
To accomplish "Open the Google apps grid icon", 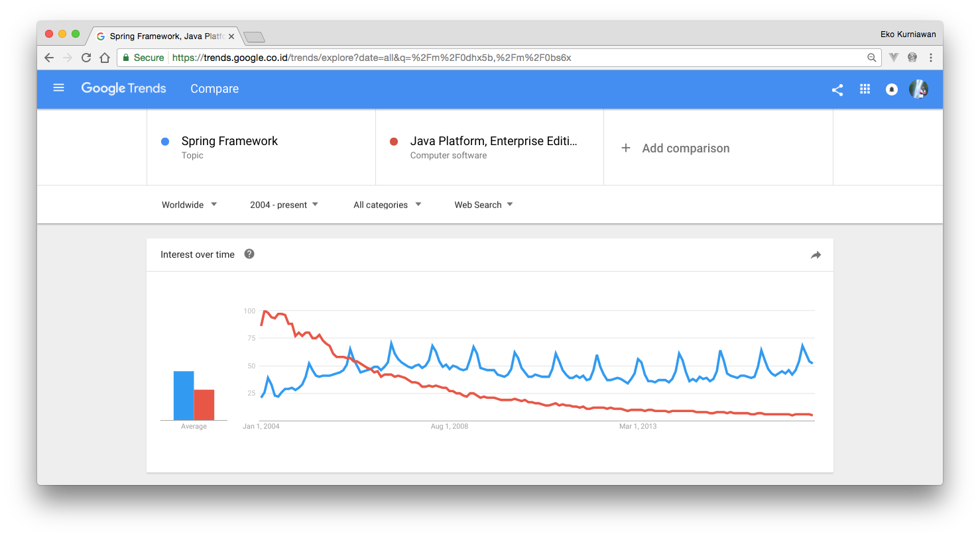I will pos(865,88).
